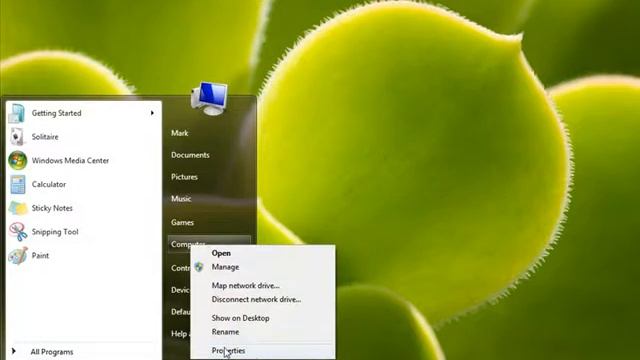Image resolution: width=640 pixels, height=360 pixels.
Task: Expand the Getting Started submenu arrow
Action: click(x=152, y=113)
